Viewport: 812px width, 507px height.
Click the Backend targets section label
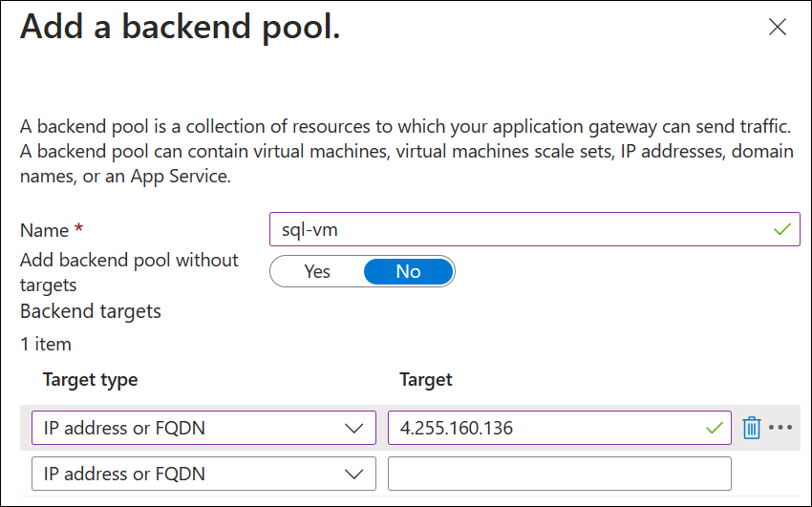(x=91, y=311)
